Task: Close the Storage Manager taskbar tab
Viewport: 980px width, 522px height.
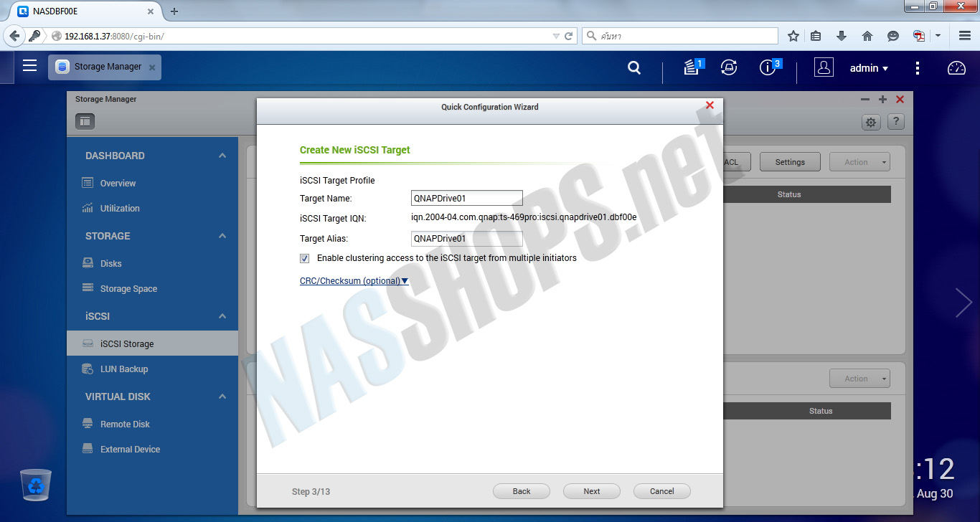Action: (151, 67)
